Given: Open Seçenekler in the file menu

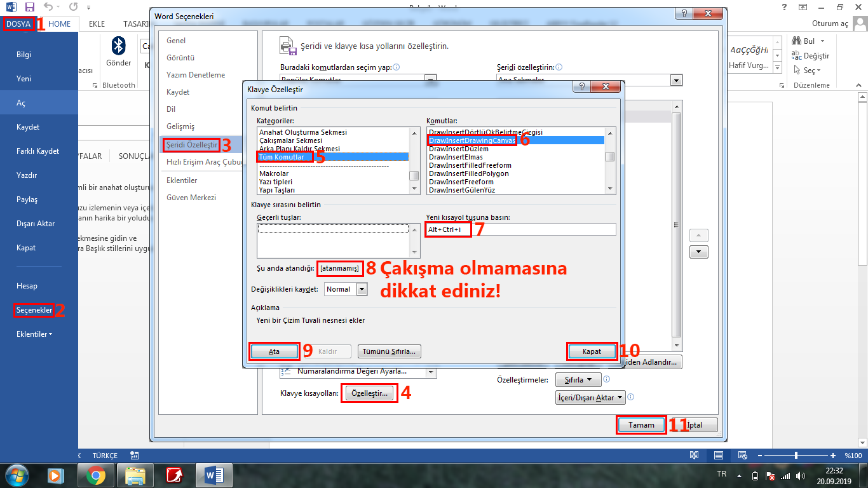Looking at the screenshot, I should pos(34,310).
